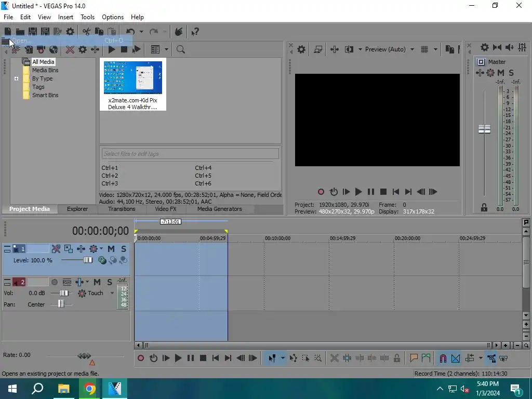Open the Tools menu
The image size is (532, 399).
coord(87,17)
